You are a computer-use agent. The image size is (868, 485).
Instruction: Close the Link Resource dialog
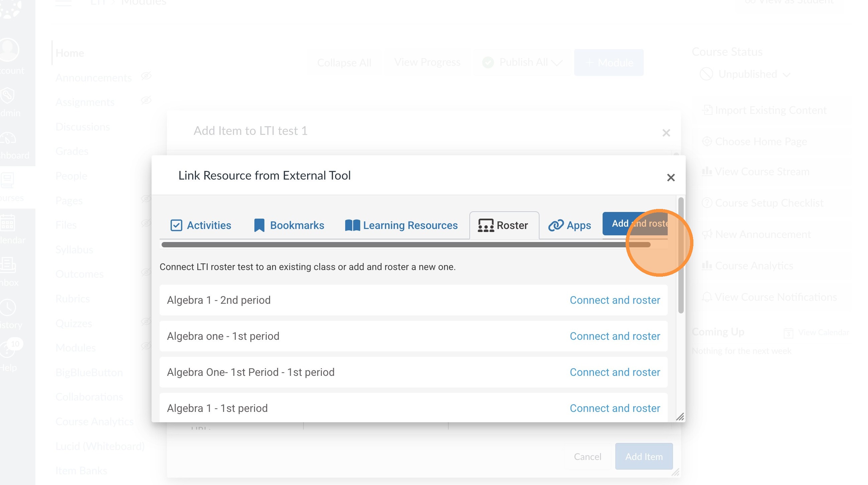(671, 178)
